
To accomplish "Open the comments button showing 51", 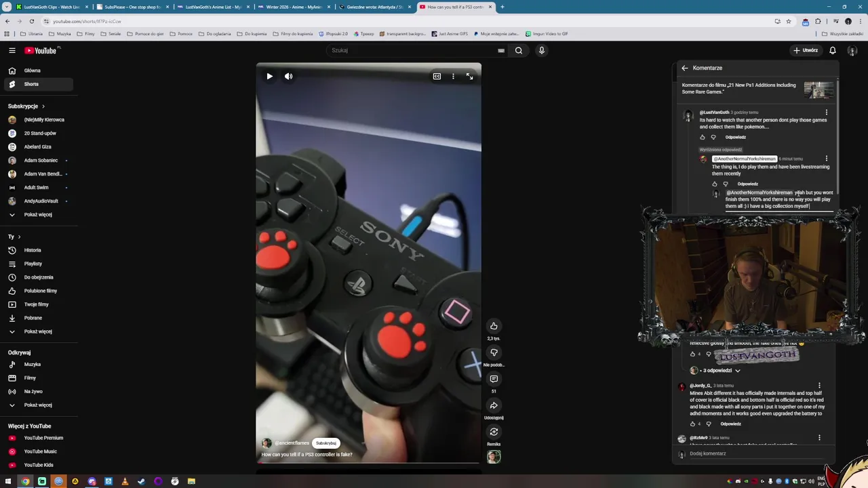I will click(494, 379).
